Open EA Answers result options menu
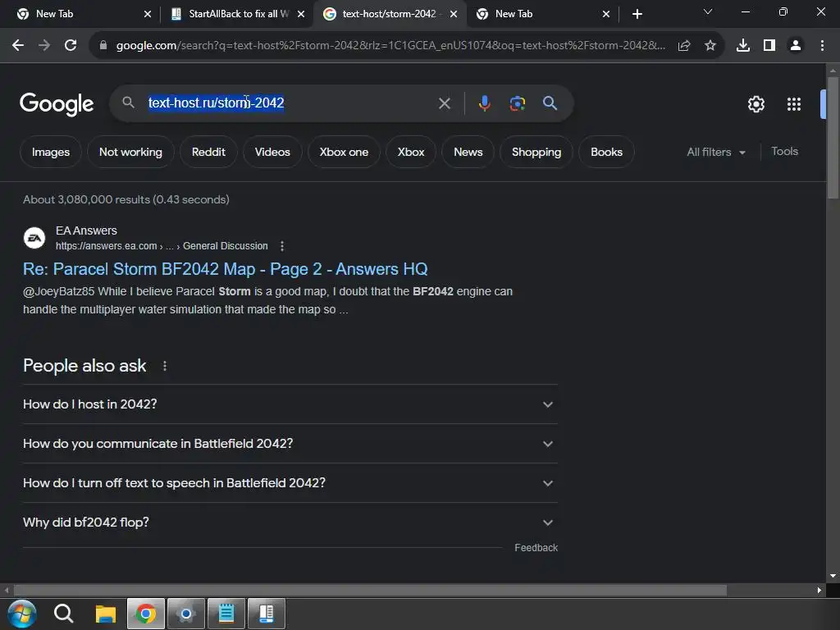Screen dimensions: 840x630 pyautogui.click(x=282, y=246)
